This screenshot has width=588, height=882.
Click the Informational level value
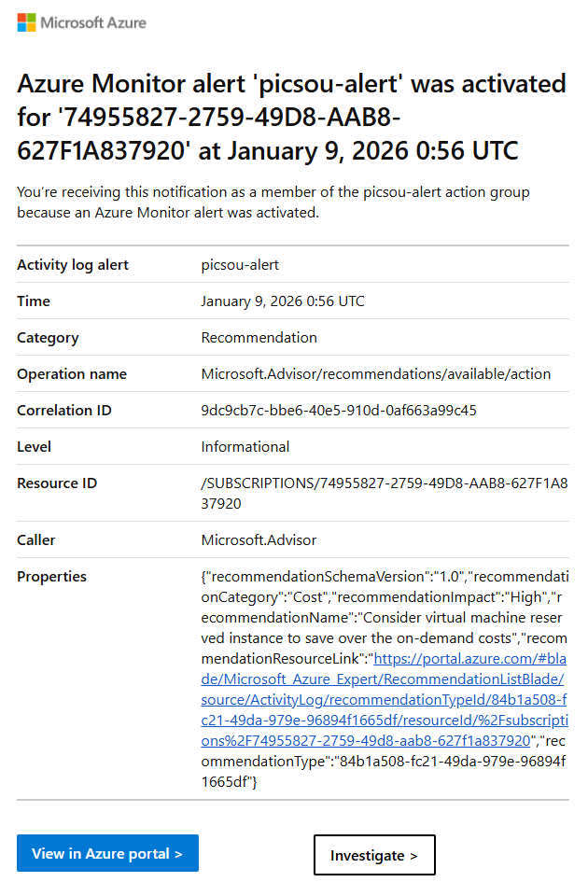[245, 447]
